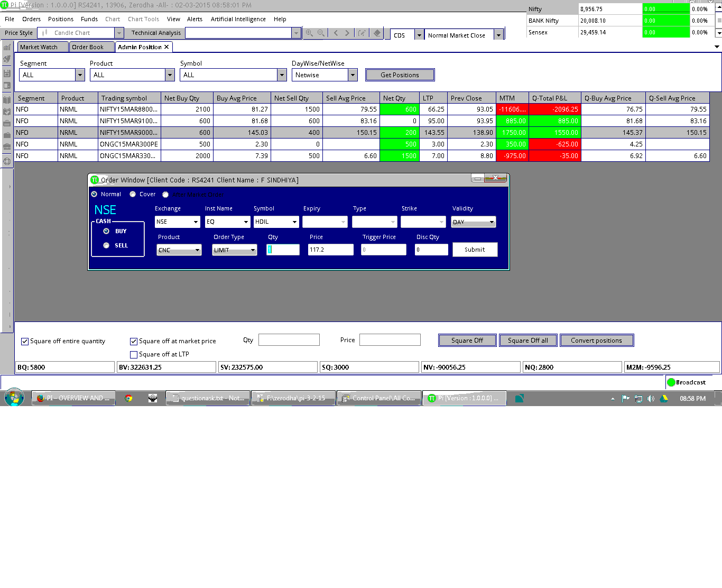Enable Square off at LTP checkbox
The width and height of the screenshot is (722, 588).
point(134,355)
